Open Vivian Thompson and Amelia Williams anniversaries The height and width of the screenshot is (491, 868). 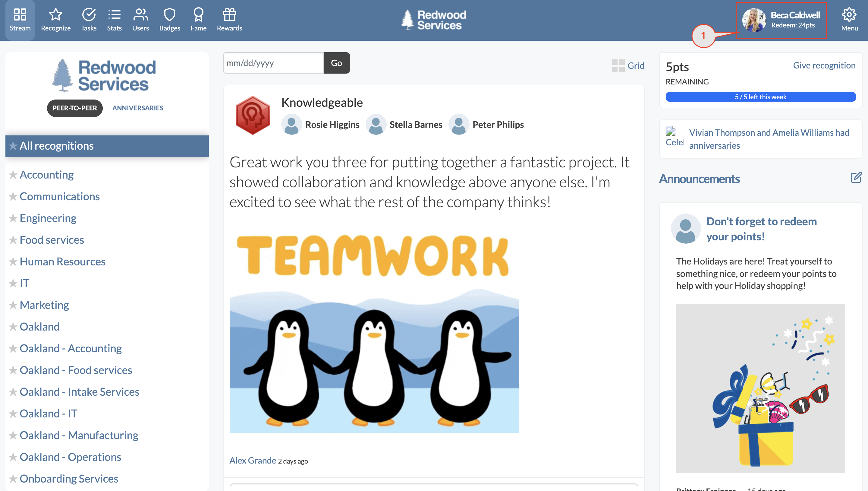769,139
